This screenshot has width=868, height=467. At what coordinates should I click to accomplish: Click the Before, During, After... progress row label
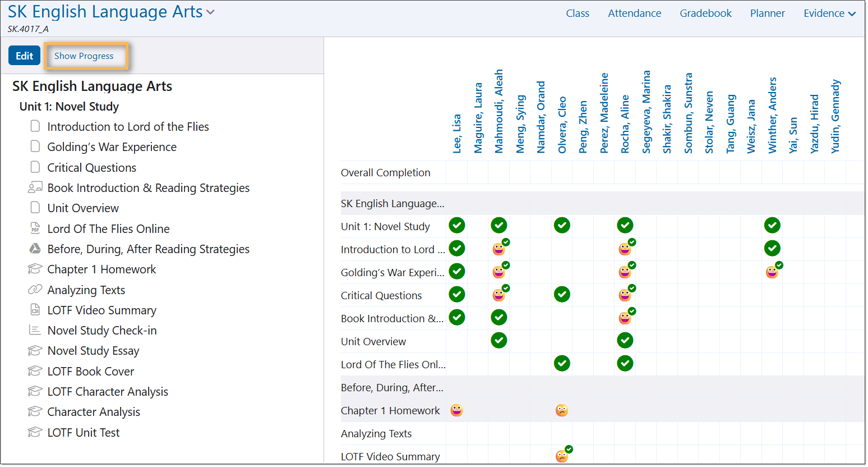coord(392,387)
